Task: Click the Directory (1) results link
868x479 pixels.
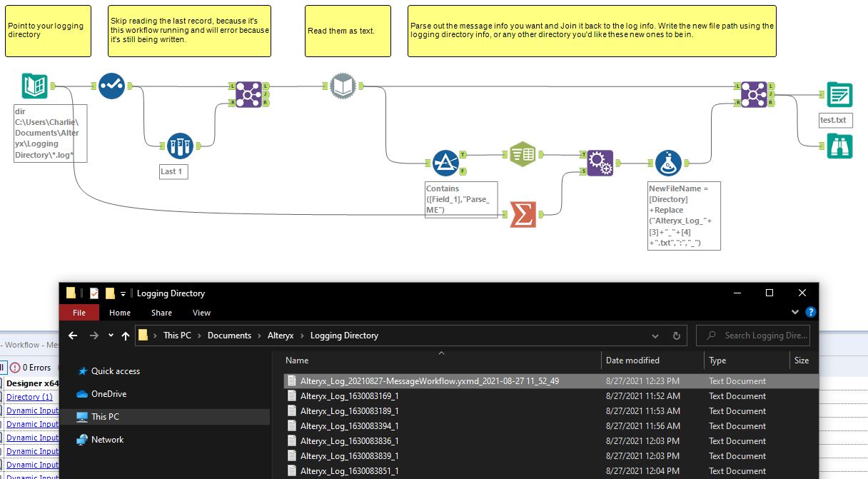Action: pos(29,397)
